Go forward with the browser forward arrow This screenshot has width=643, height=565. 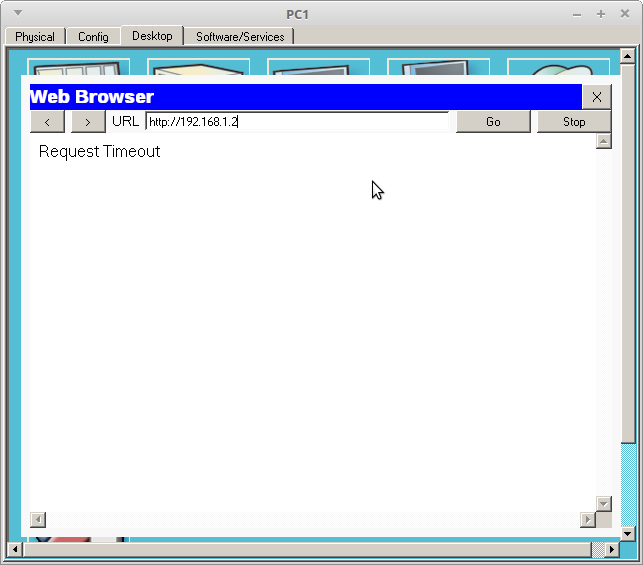click(88, 122)
